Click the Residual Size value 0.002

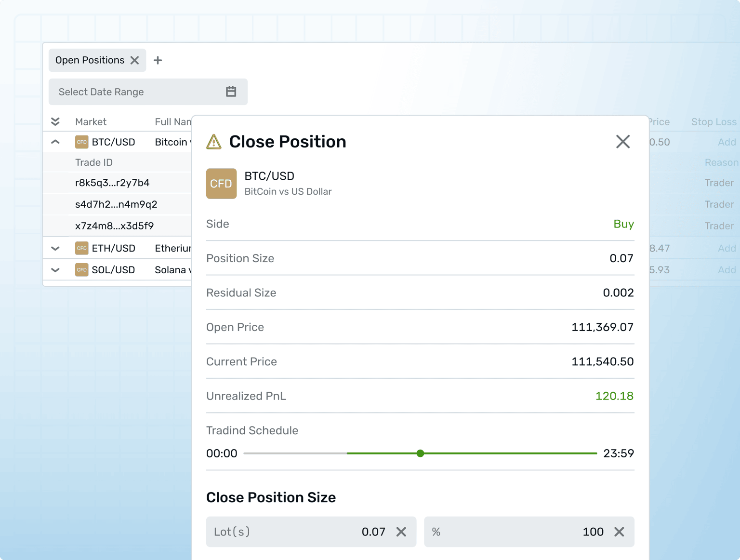[x=618, y=293]
